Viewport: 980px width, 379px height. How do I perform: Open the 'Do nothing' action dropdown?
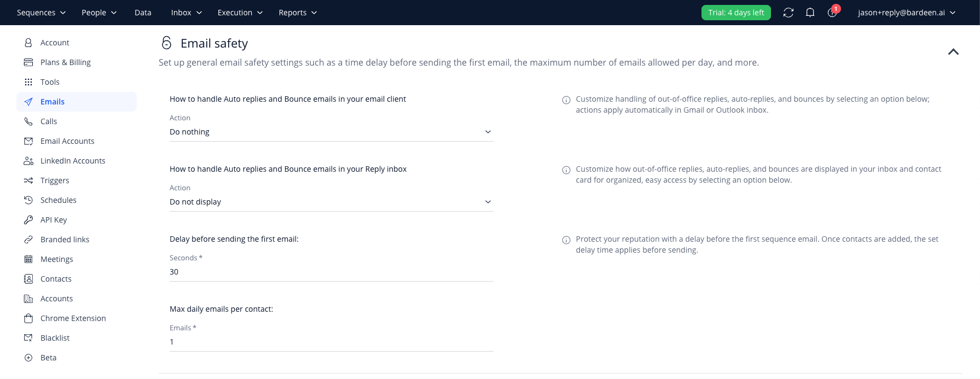[x=332, y=132]
